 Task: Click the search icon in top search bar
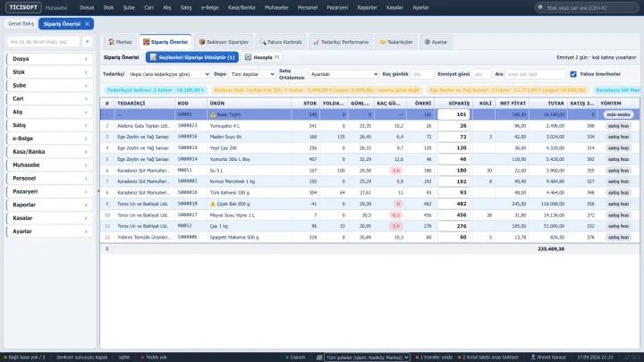click(540, 7)
